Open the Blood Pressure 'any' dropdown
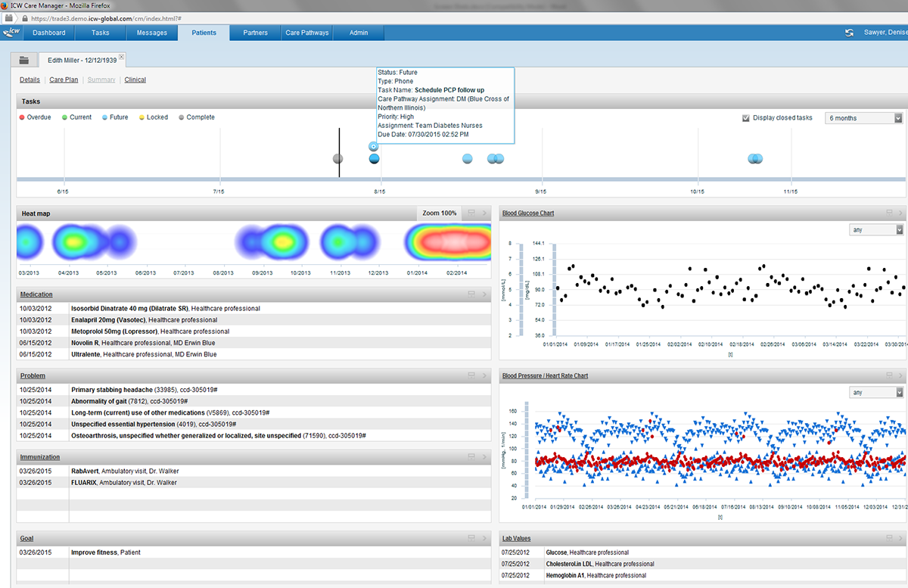The image size is (908, 588). 876,393
